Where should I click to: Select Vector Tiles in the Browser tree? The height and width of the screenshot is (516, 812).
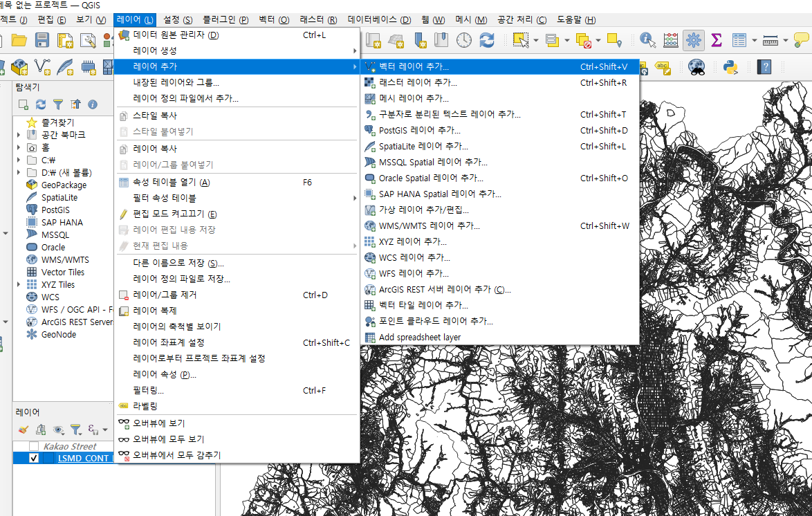(x=63, y=272)
